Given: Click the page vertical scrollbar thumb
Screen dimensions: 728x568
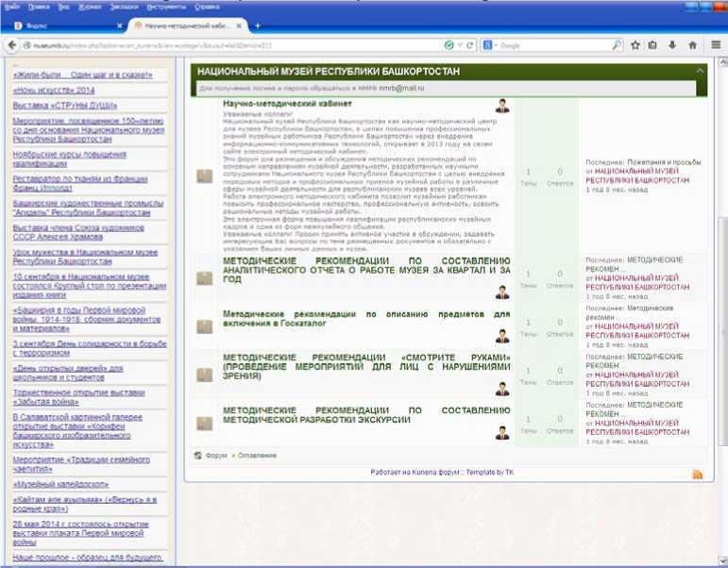Looking at the screenshot, I should (x=723, y=331).
